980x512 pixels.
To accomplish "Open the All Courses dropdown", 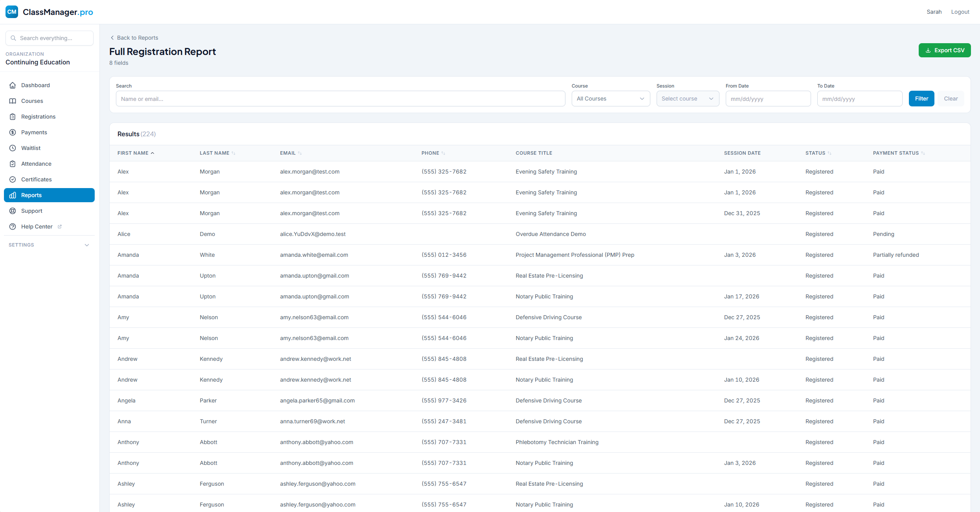I will coord(610,99).
